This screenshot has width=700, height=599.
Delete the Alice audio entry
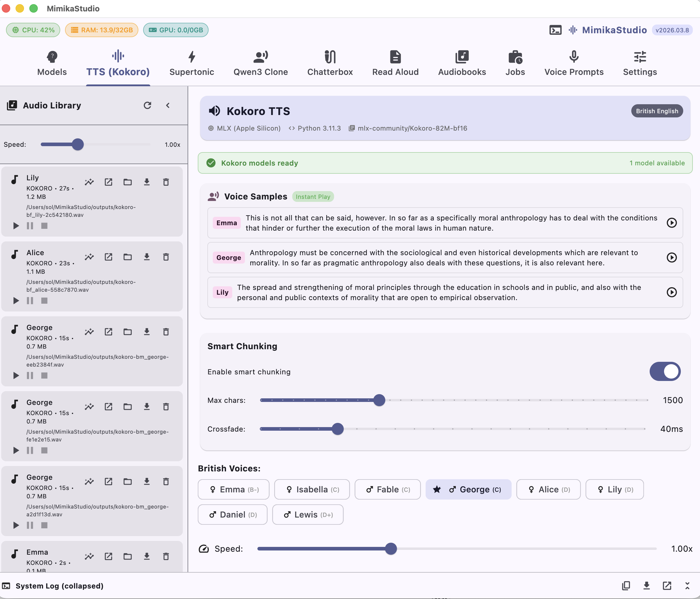point(166,257)
